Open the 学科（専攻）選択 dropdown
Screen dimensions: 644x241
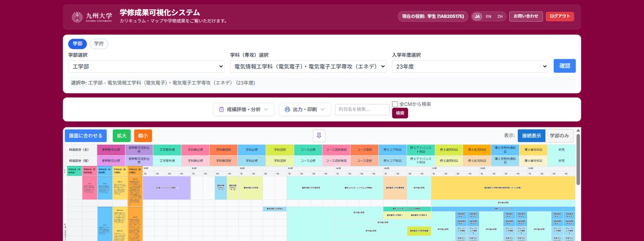click(x=308, y=66)
